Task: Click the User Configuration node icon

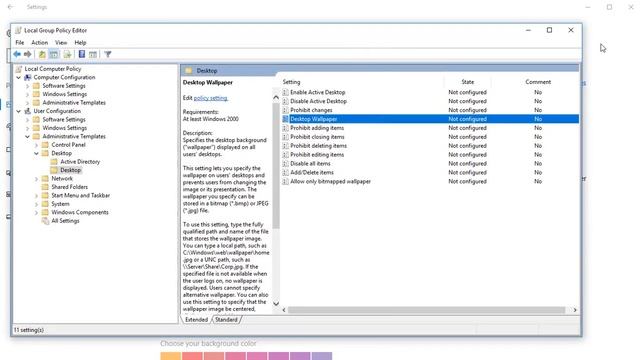Action: 28,111
